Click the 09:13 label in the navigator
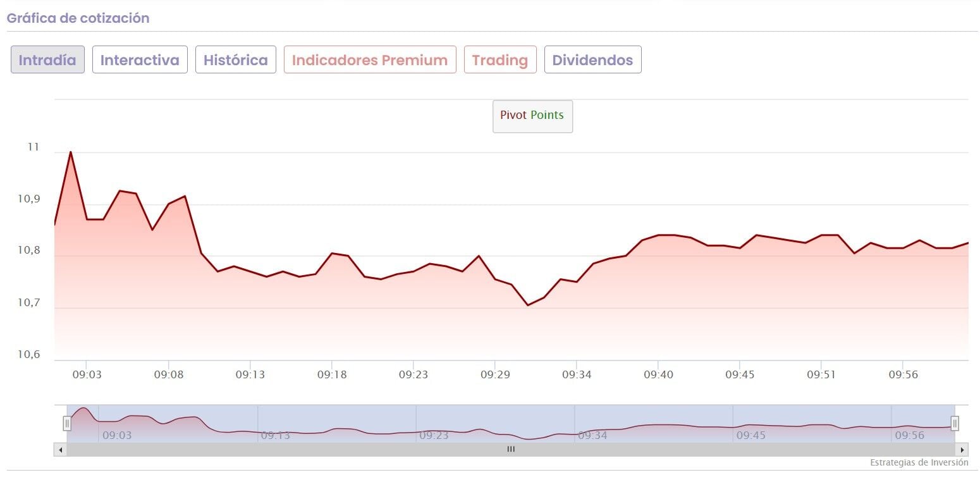Viewport: 980px width, 494px height. pyautogui.click(x=276, y=435)
